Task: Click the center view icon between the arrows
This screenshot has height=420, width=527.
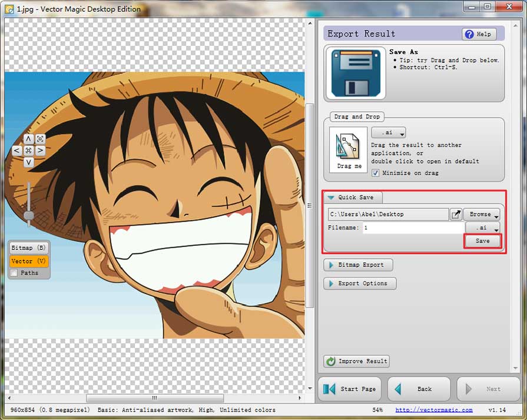Action: 28,151
